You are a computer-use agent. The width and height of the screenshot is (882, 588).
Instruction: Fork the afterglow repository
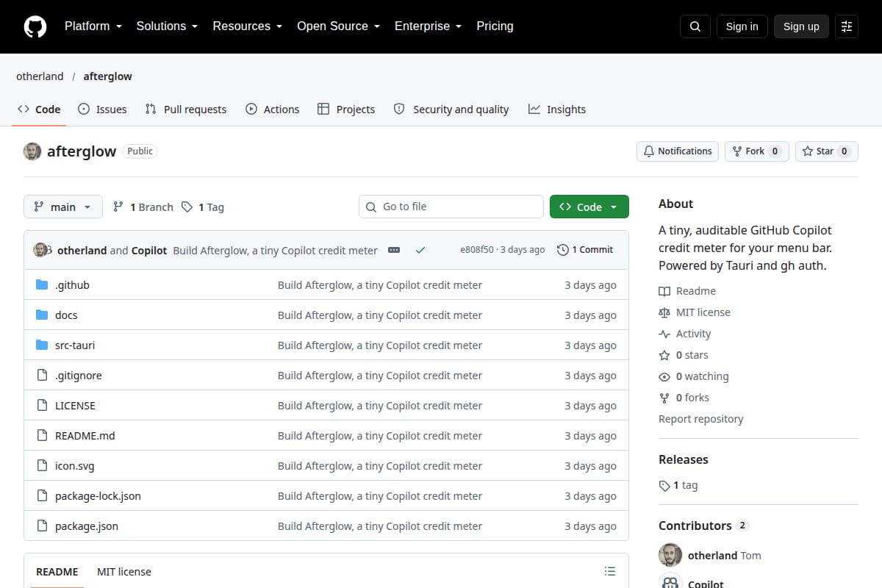[x=757, y=151]
